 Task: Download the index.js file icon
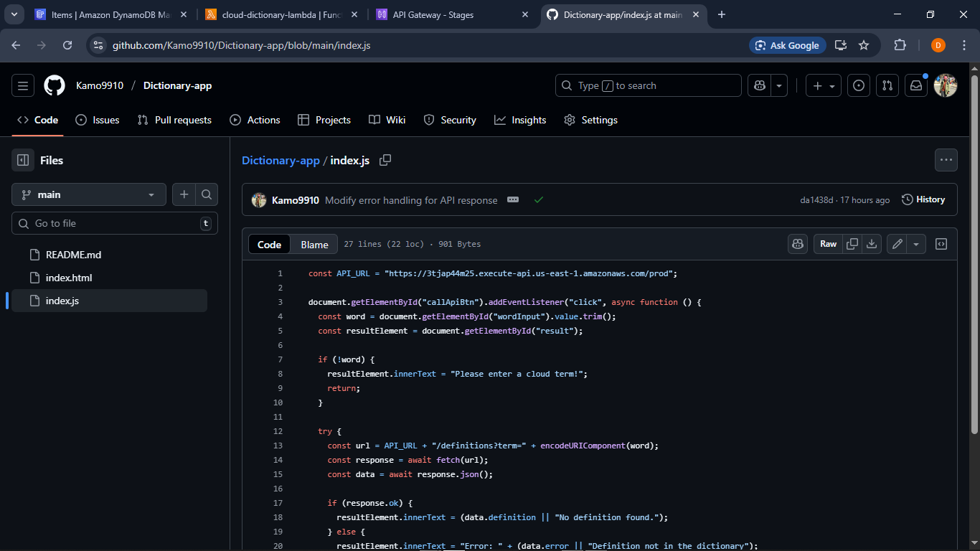click(x=872, y=244)
